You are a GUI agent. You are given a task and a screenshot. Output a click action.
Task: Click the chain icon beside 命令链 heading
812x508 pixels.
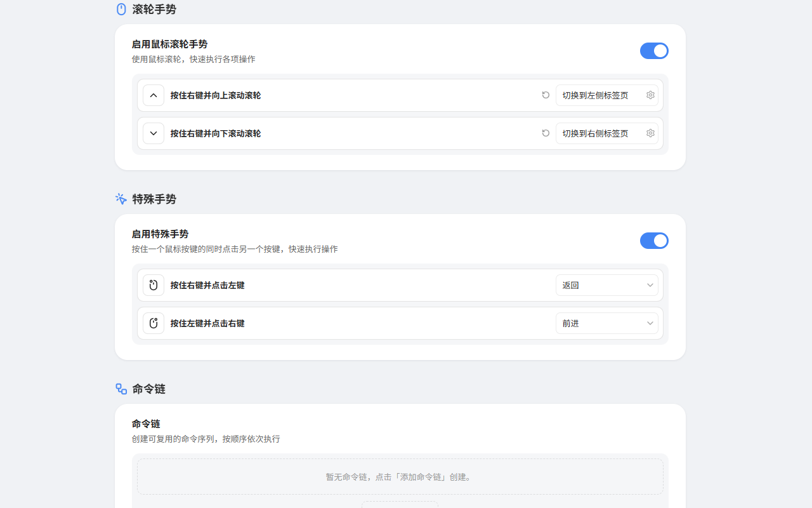(121, 389)
